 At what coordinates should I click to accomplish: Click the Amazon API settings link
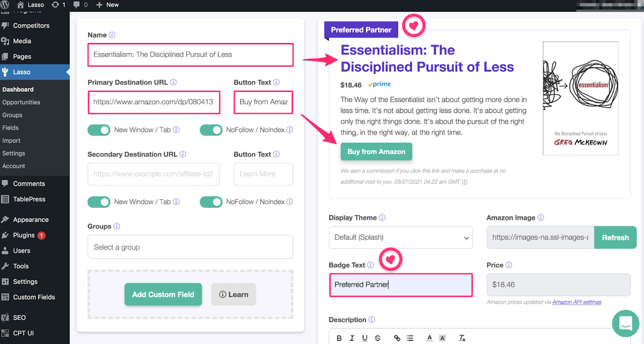pos(577,302)
